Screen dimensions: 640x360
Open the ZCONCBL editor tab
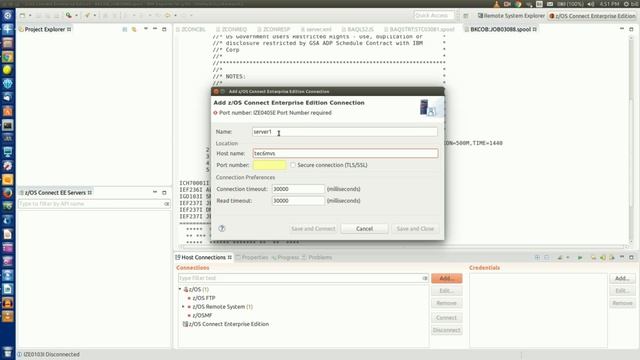[191, 29]
